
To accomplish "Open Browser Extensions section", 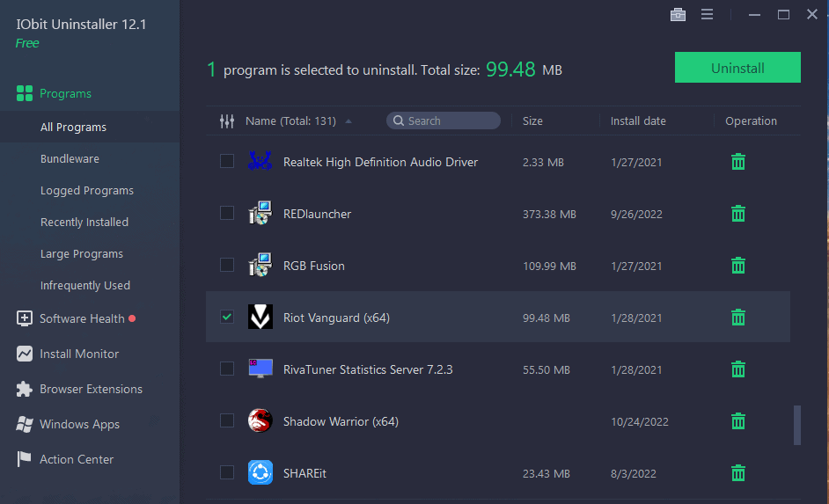I will coord(90,390).
